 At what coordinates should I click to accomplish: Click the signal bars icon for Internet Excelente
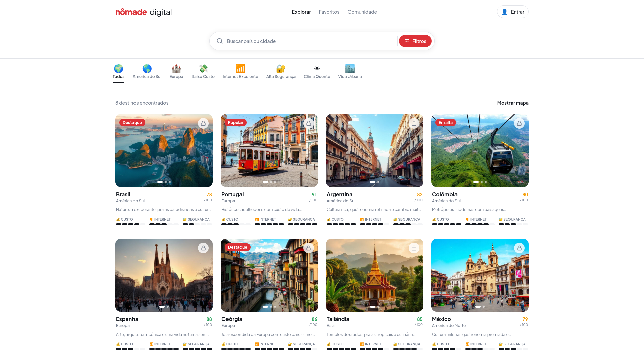pyautogui.click(x=240, y=69)
